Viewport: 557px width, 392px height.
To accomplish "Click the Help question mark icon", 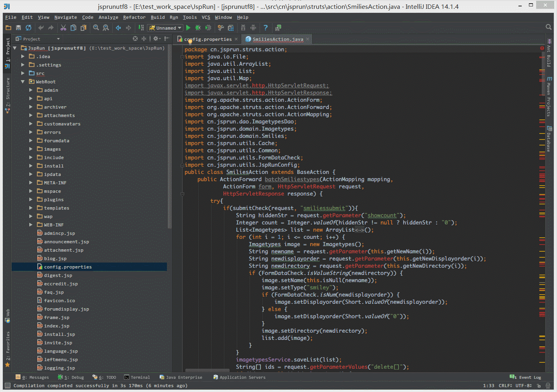I will (x=265, y=28).
